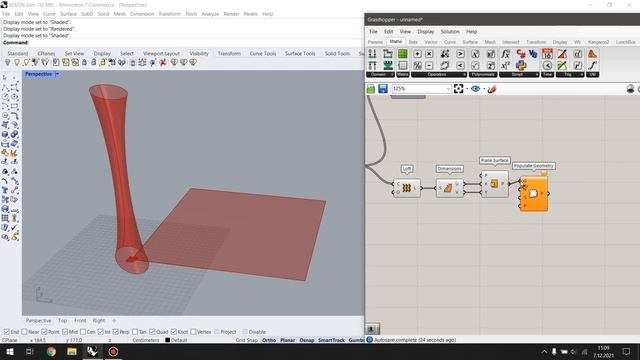Image resolution: width=640 pixels, height=360 pixels.
Task: Open Grasshopper Solution menu
Action: (x=450, y=31)
